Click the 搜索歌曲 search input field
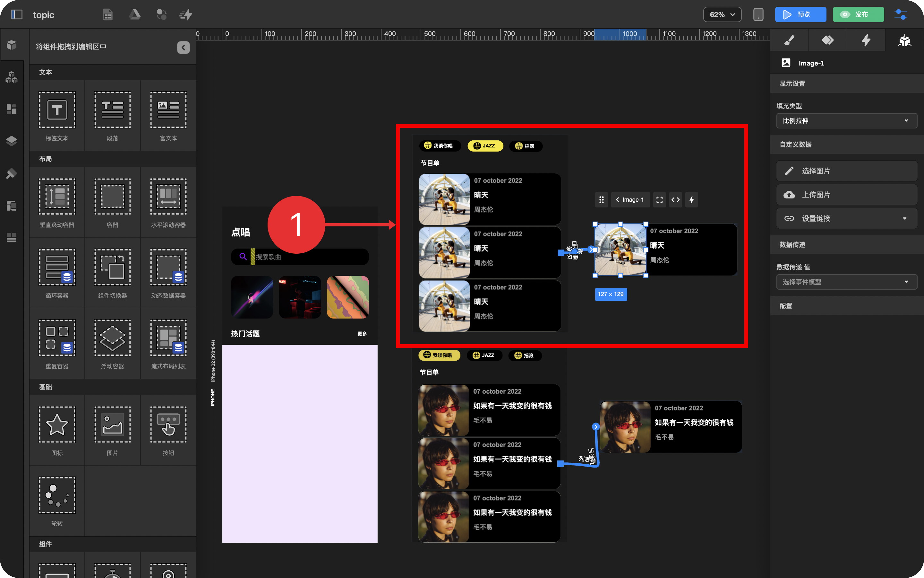The height and width of the screenshot is (578, 924). (x=300, y=257)
